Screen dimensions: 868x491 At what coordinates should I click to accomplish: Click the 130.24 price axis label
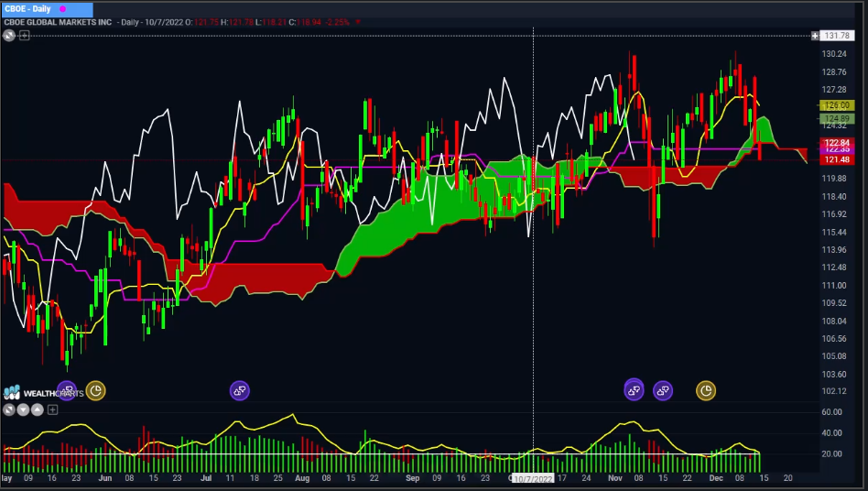pos(834,54)
